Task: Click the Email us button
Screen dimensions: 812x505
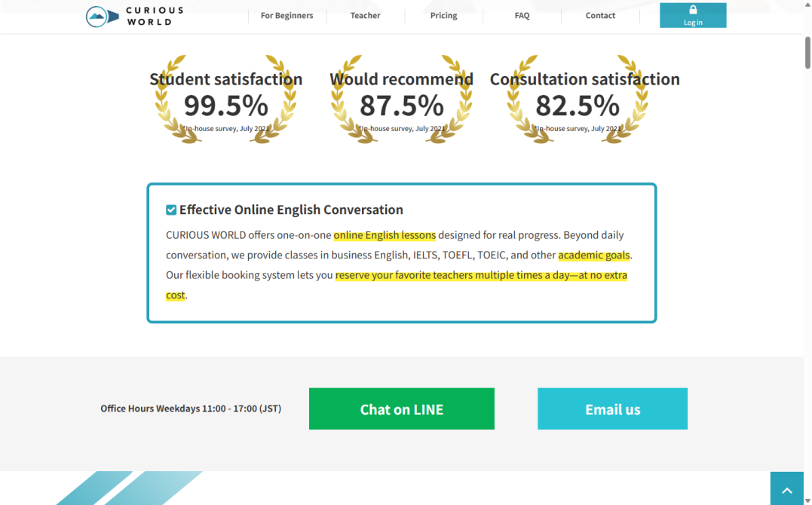Action: click(613, 409)
